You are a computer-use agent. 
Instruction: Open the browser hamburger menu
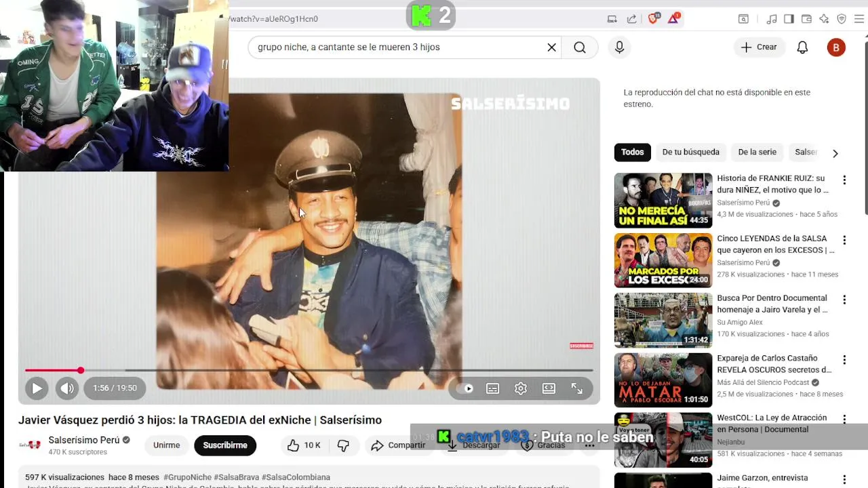tap(859, 19)
